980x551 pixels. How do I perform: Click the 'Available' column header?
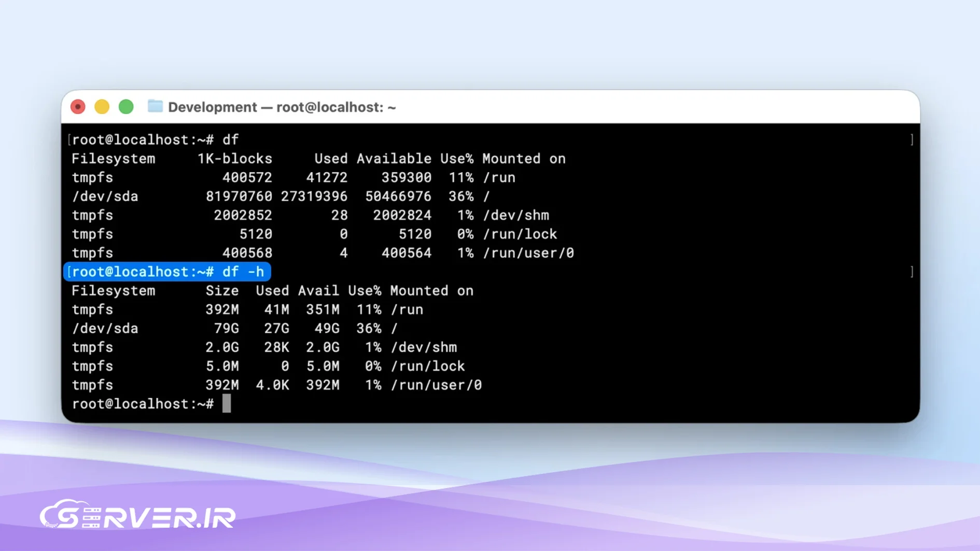point(394,159)
